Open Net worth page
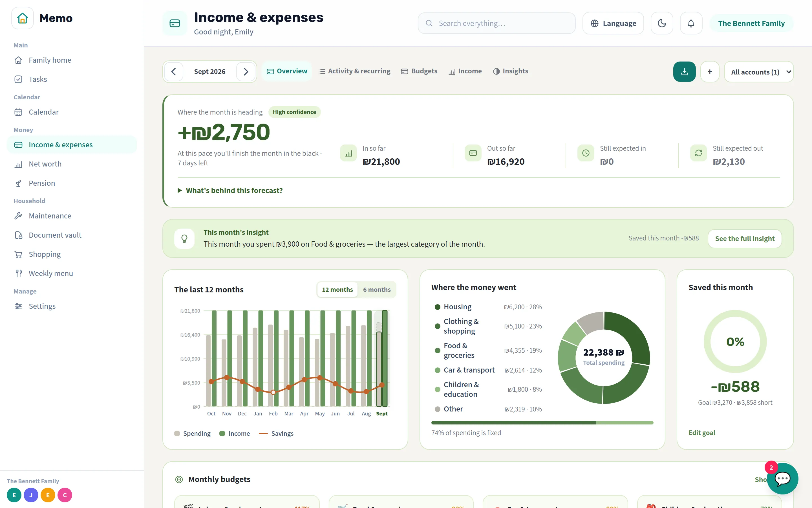This screenshot has width=812, height=508. (72, 164)
